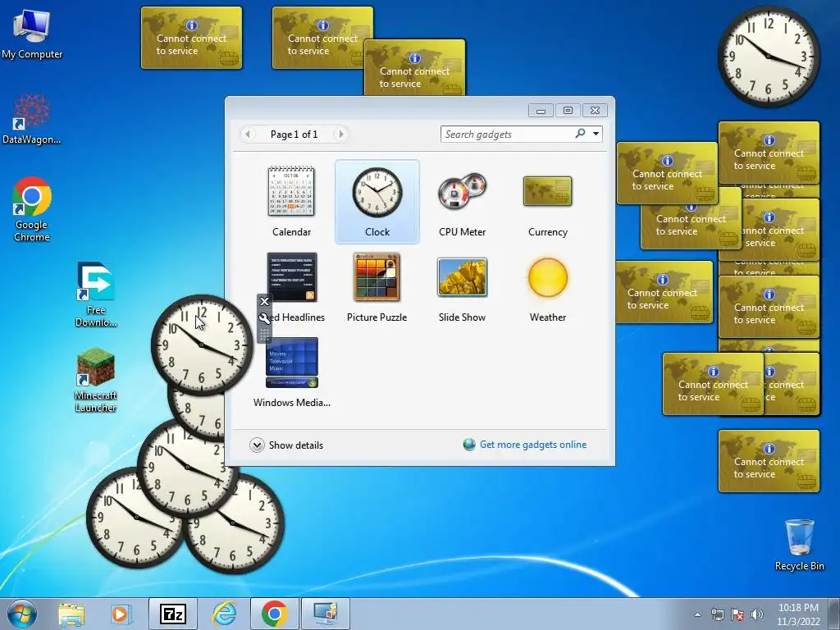The image size is (840, 630).
Task: Click the top-right desktop clock gadget
Action: [768, 57]
